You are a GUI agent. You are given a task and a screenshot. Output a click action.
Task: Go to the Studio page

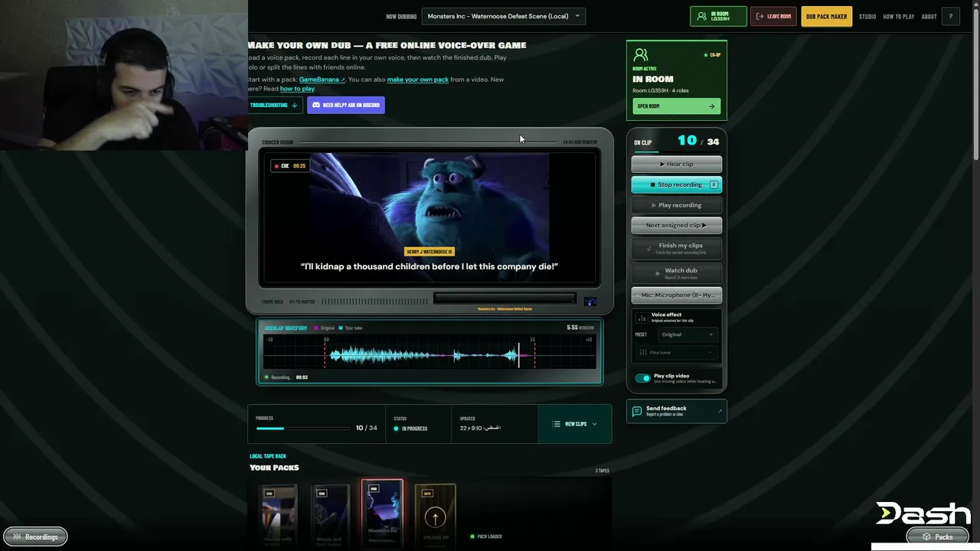click(867, 16)
